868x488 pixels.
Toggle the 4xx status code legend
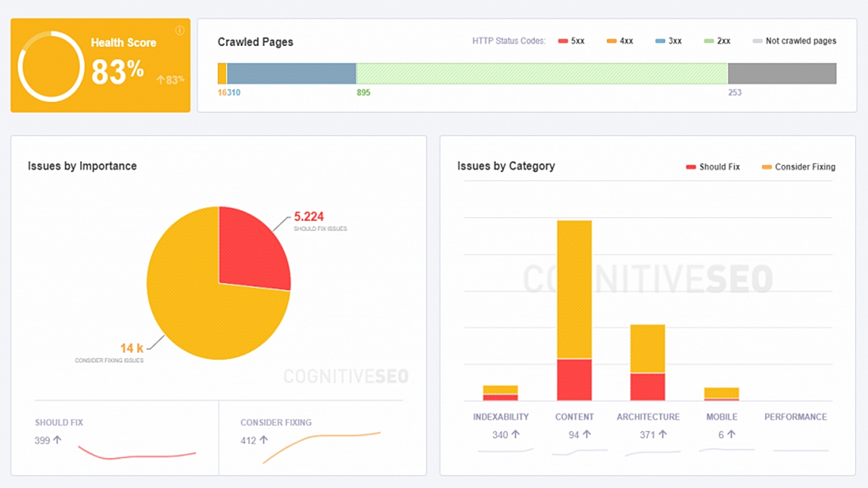point(620,41)
